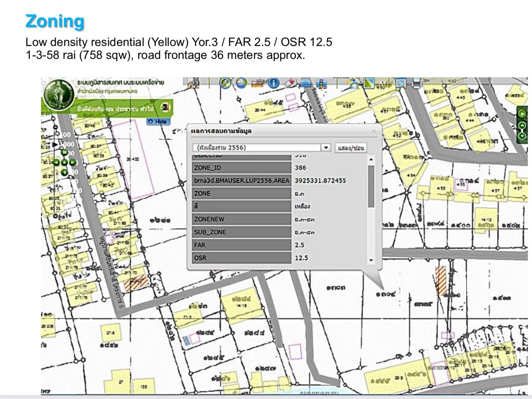Click the results scrollbar up arrow
This screenshot has width=532, height=399.
(x=371, y=160)
